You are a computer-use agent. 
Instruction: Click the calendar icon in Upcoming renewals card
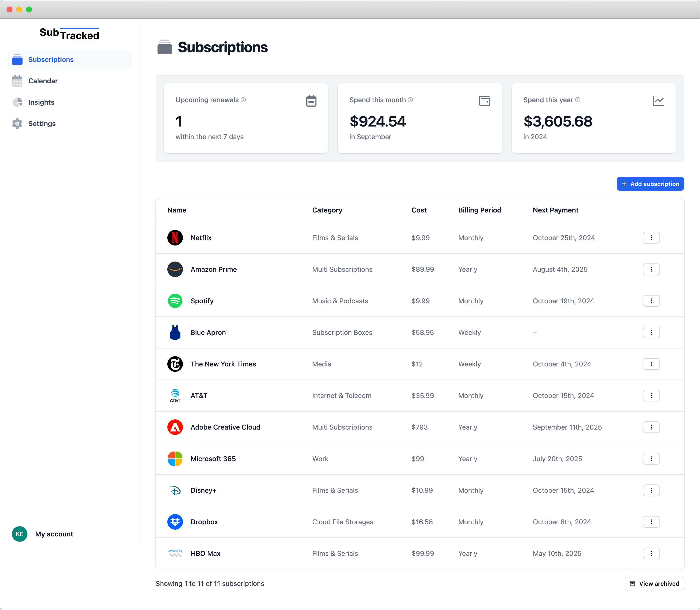[311, 101]
